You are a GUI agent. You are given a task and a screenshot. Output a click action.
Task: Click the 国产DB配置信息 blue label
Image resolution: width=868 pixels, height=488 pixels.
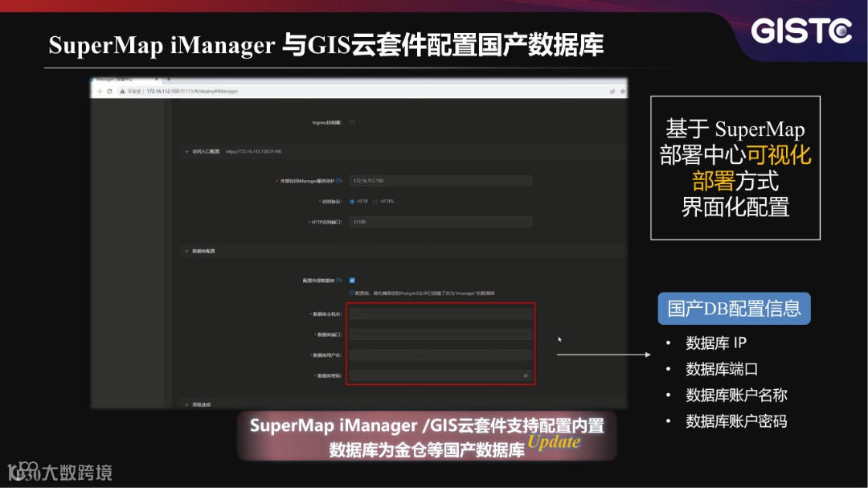point(734,309)
